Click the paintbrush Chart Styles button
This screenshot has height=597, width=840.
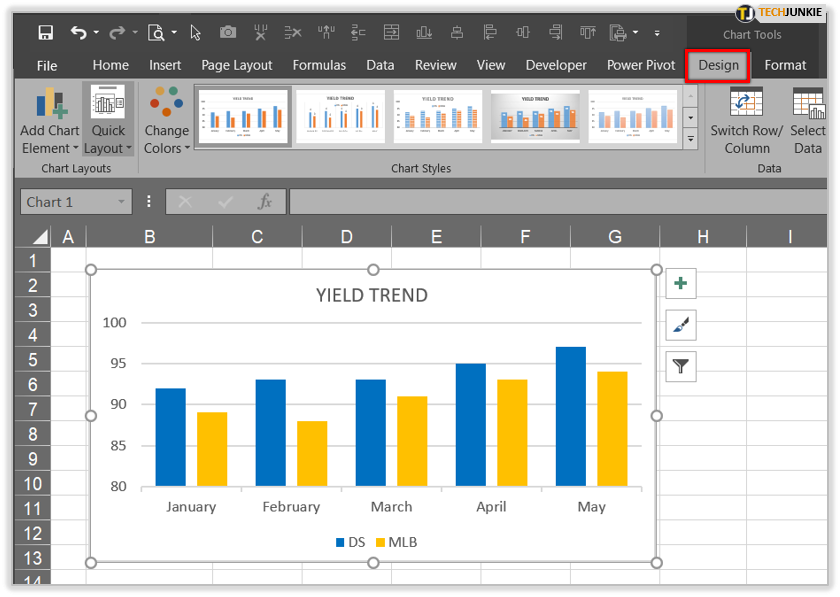pyautogui.click(x=680, y=325)
